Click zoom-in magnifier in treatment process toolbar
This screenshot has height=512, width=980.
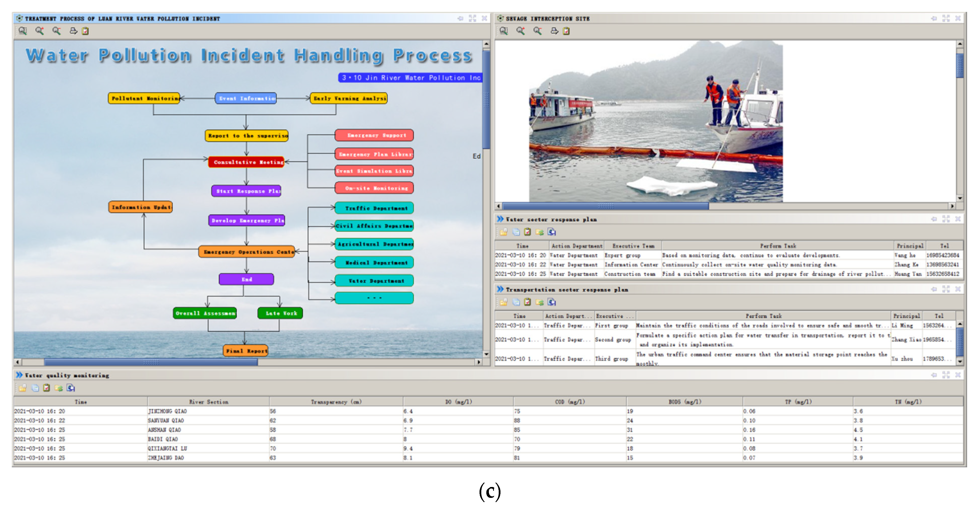40,31
